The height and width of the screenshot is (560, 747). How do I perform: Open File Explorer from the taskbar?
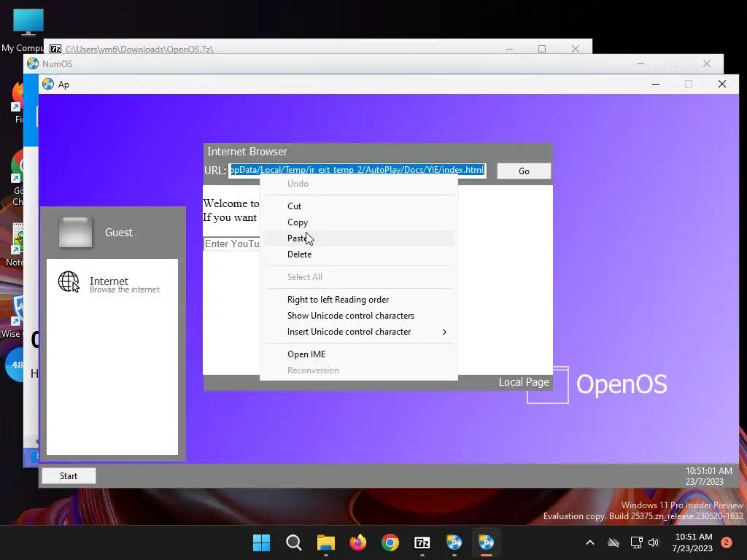click(x=326, y=542)
